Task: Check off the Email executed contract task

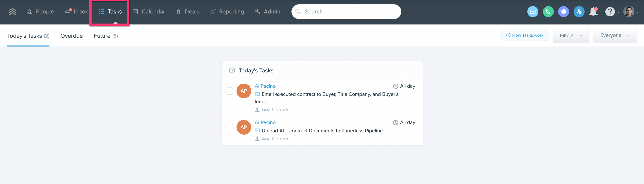Action: 229,91
